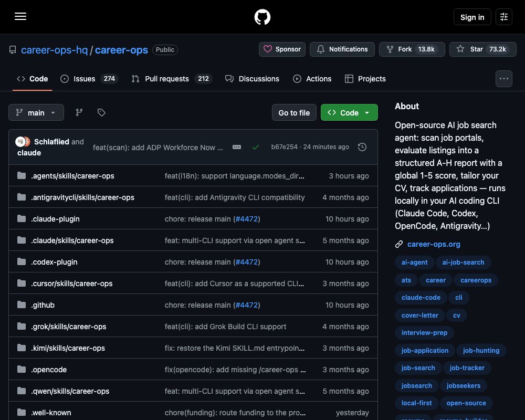
Task: Expand the green Code dropdown
Action: pyautogui.click(x=349, y=112)
